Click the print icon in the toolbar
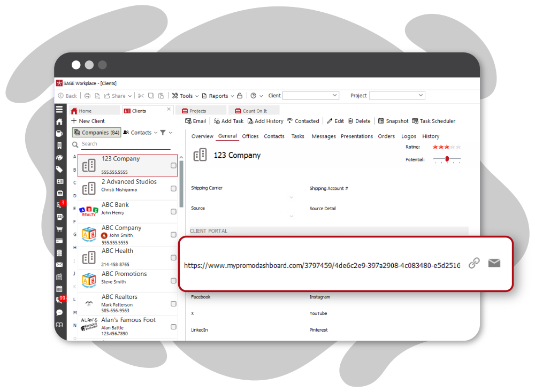 click(x=87, y=96)
